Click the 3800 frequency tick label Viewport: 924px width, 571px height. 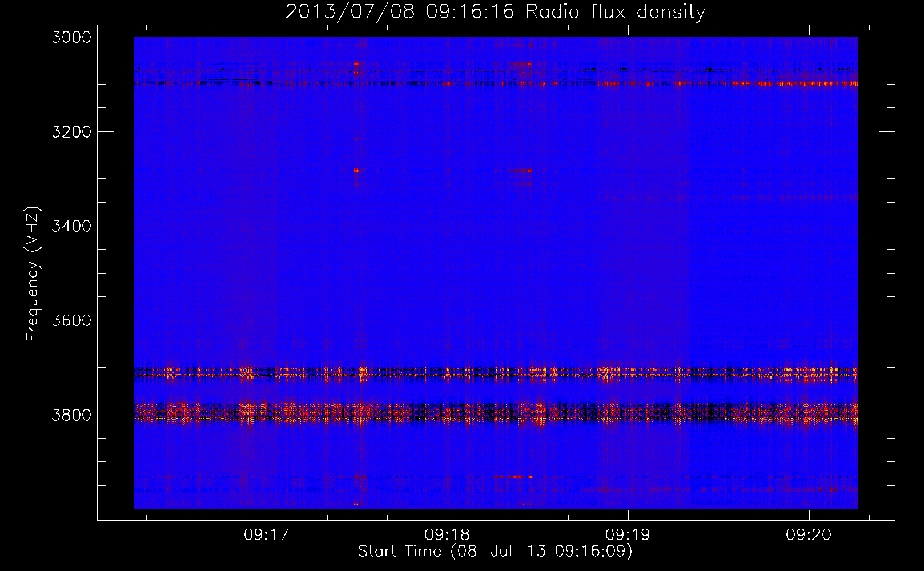pos(71,415)
